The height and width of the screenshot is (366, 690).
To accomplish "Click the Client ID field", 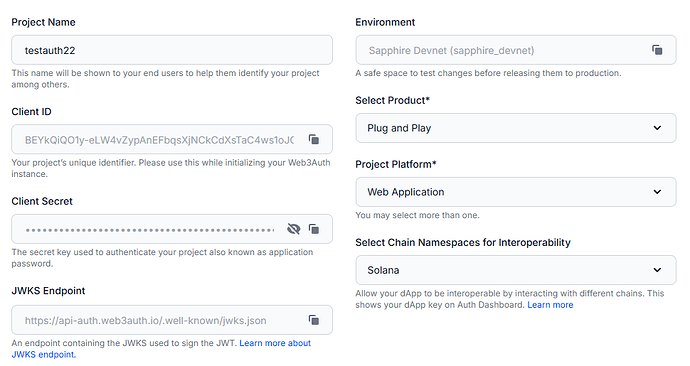I will click(172, 139).
